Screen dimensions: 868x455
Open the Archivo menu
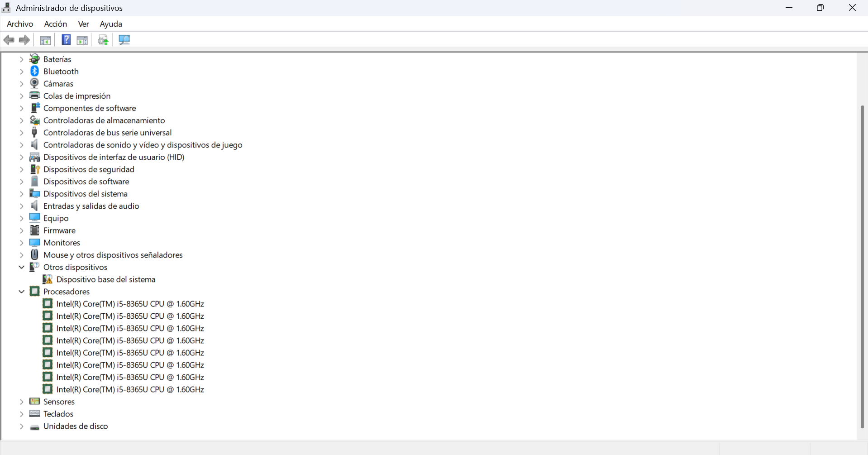(x=20, y=24)
